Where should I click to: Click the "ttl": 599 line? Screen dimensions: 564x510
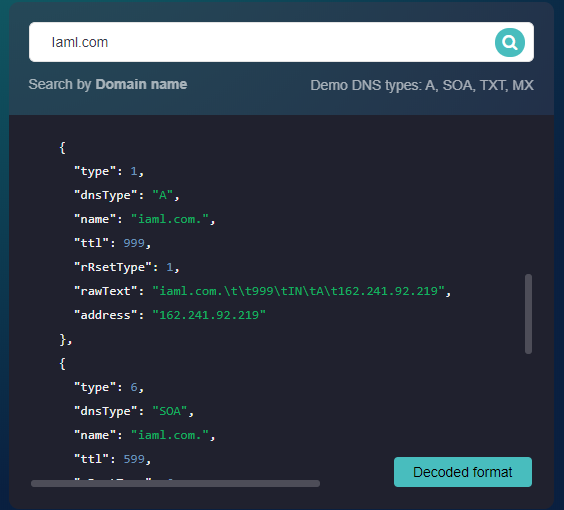pyautogui.click(x=113, y=459)
